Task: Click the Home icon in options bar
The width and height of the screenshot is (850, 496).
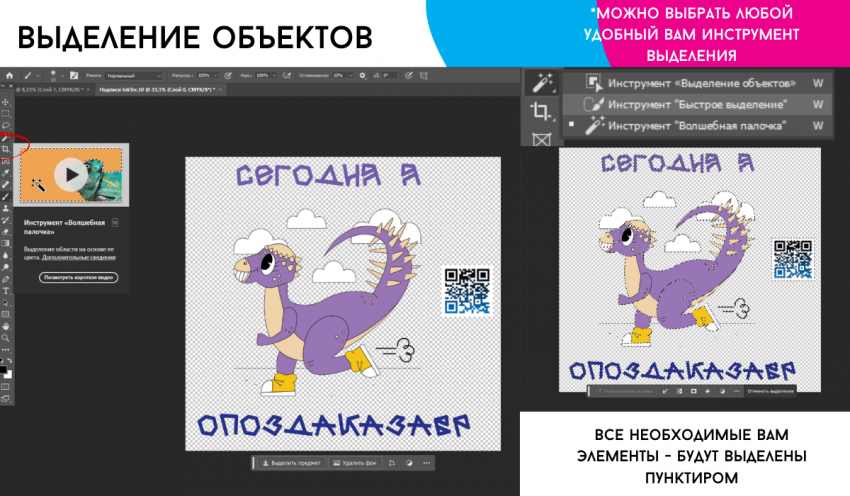Action: [x=10, y=75]
